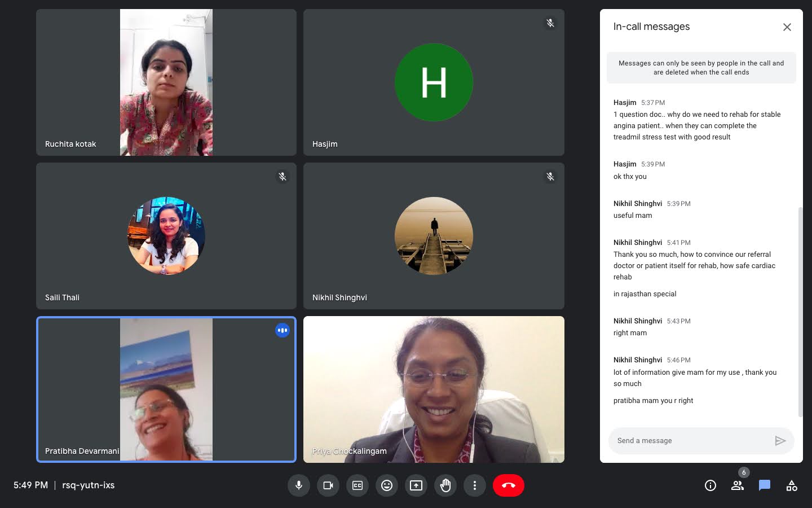Click the Send a message field

[691, 441]
